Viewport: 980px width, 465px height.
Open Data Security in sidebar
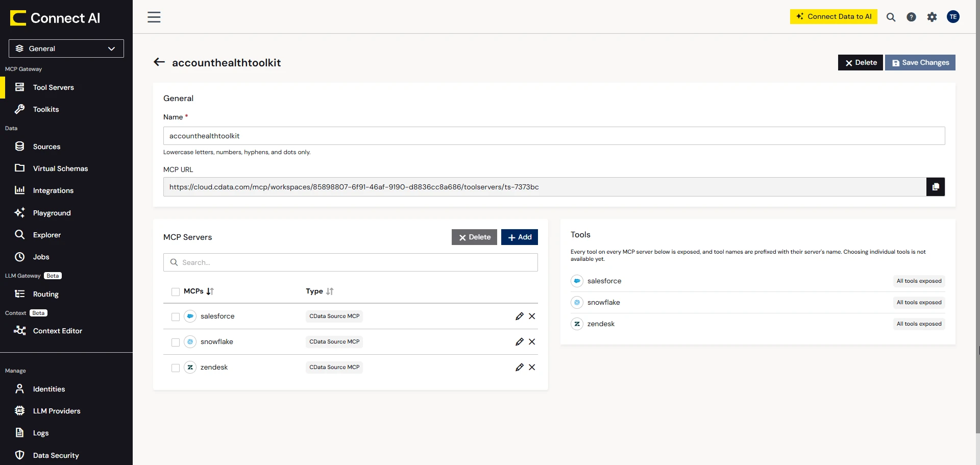(x=66, y=455)
